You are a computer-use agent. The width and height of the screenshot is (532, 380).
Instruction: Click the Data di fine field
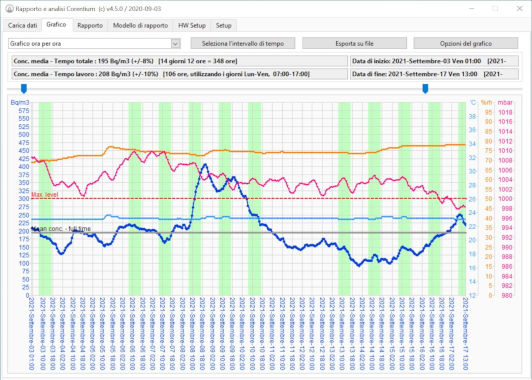[x=435, y=74]
